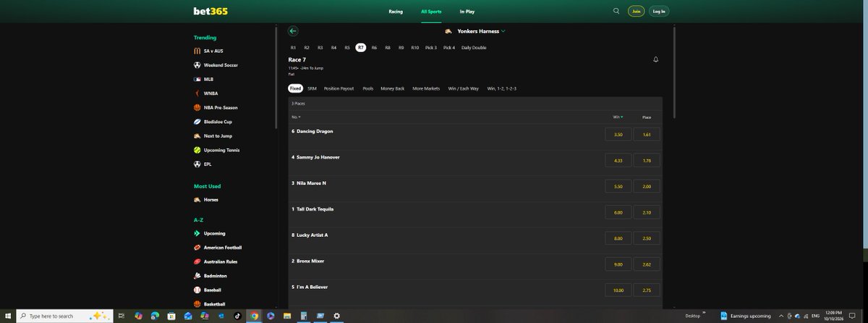Bet Dancing Dragon win at 3.50
868x323 pixels.
point(618,135)
